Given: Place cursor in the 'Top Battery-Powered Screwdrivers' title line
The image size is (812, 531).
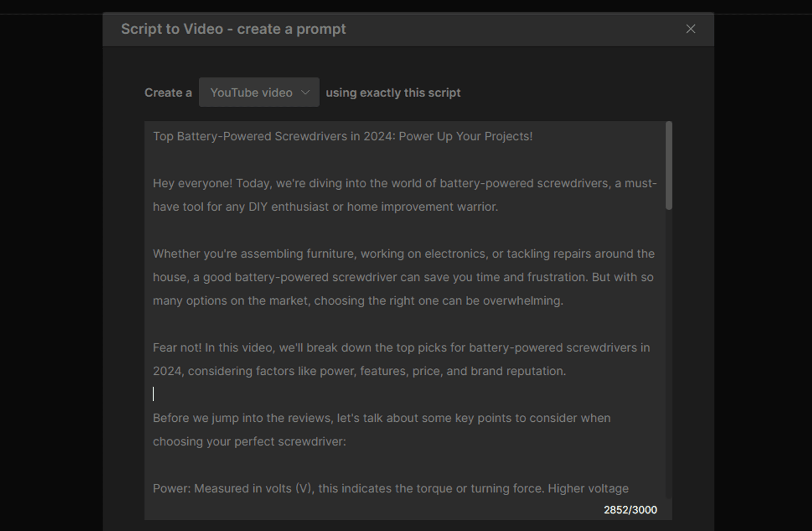Looking at the screenshot, I should [x=342, y=136].
